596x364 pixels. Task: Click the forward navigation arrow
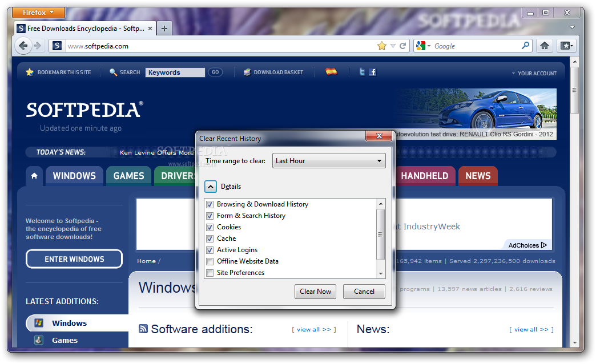point(38,46)
